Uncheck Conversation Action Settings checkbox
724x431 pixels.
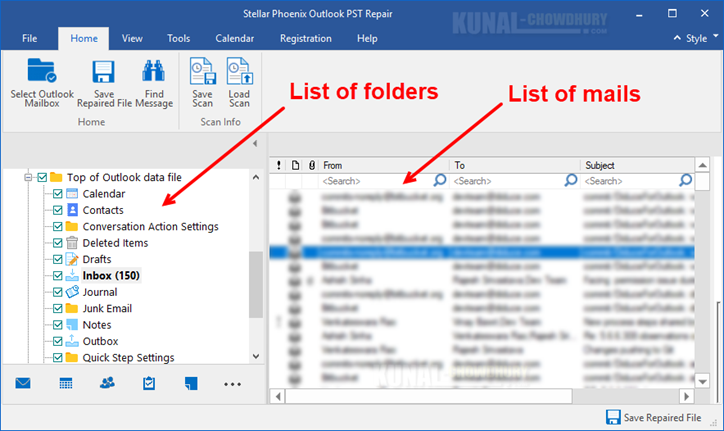pyautogui.click(x=57, y=226)
